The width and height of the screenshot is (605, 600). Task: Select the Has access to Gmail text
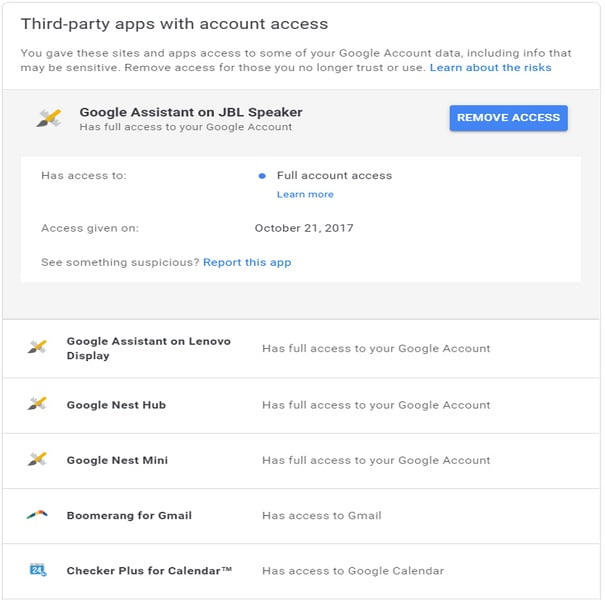tap(321, 515)
